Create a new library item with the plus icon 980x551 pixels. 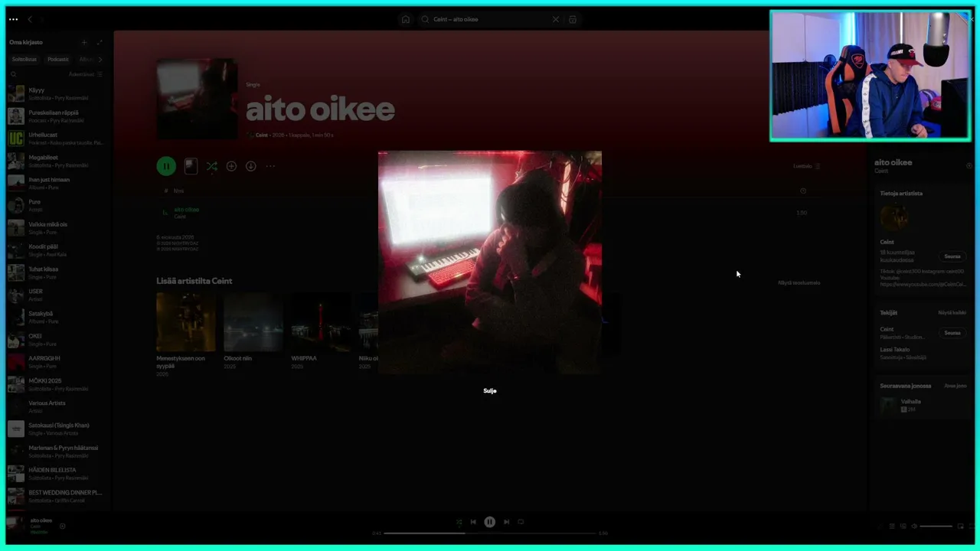tap(84, 42)
